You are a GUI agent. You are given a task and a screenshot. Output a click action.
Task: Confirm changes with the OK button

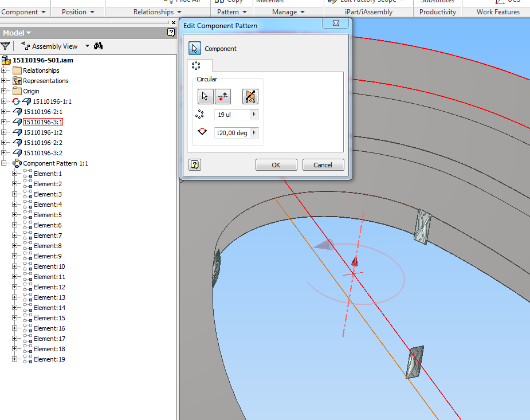(x=276, y=164)
